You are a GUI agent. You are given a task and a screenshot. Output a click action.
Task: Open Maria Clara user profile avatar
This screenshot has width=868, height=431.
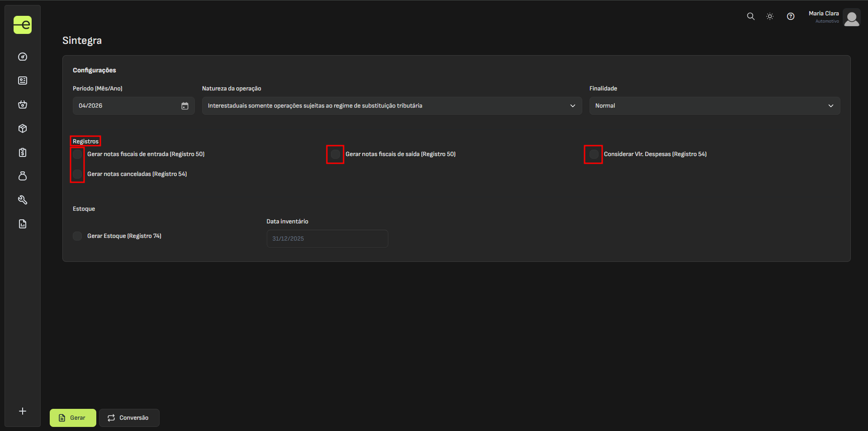click(x=851, y=18)
